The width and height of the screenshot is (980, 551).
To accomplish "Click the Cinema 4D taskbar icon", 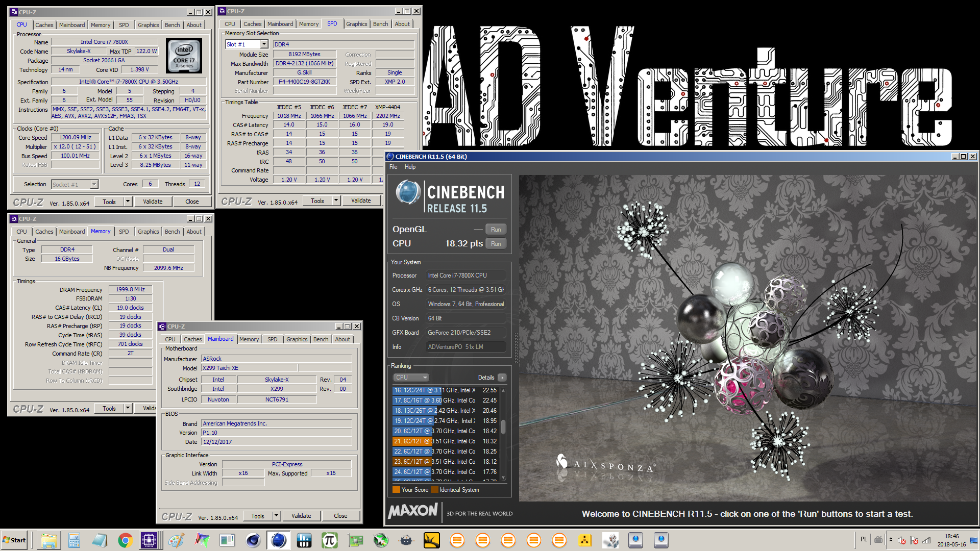I will [x=253, y=540].
